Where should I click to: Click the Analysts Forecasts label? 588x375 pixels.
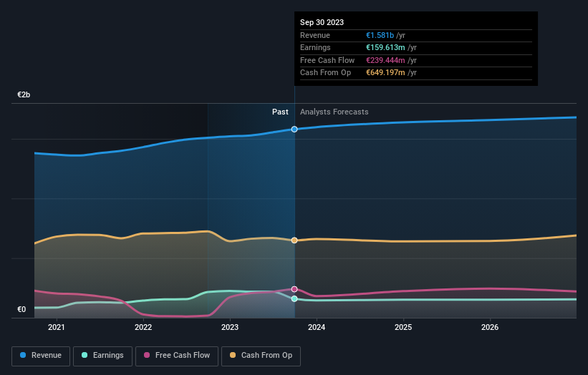(x=334, y=112)
